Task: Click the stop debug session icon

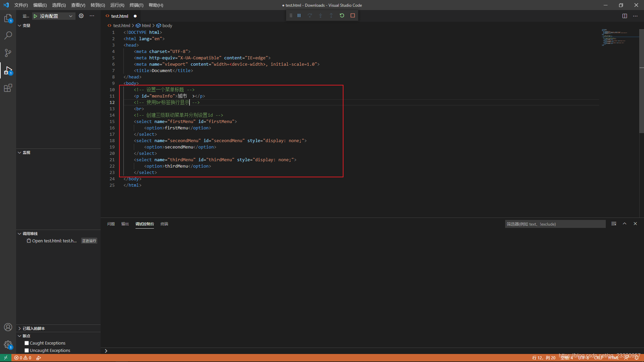Action: coord(353,15)
